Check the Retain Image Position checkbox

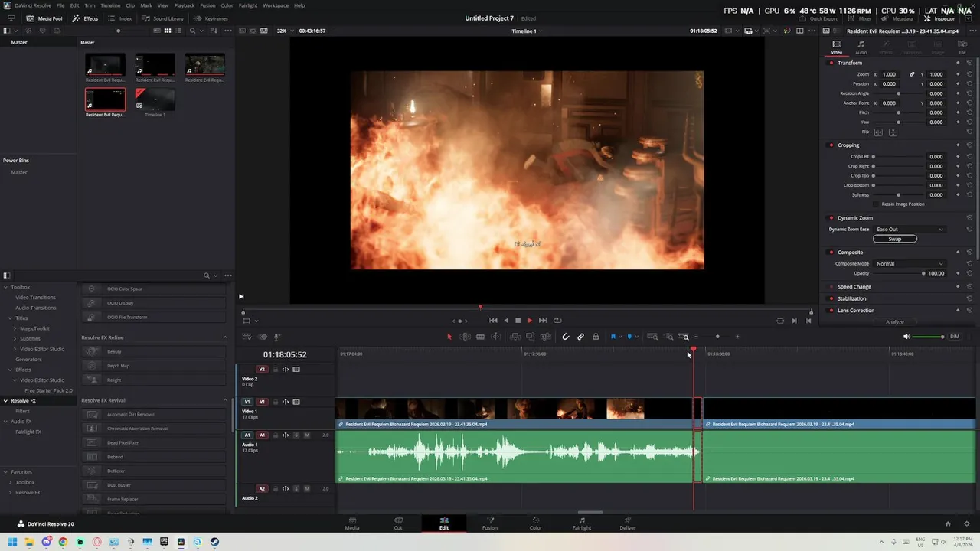click(877, 204)
